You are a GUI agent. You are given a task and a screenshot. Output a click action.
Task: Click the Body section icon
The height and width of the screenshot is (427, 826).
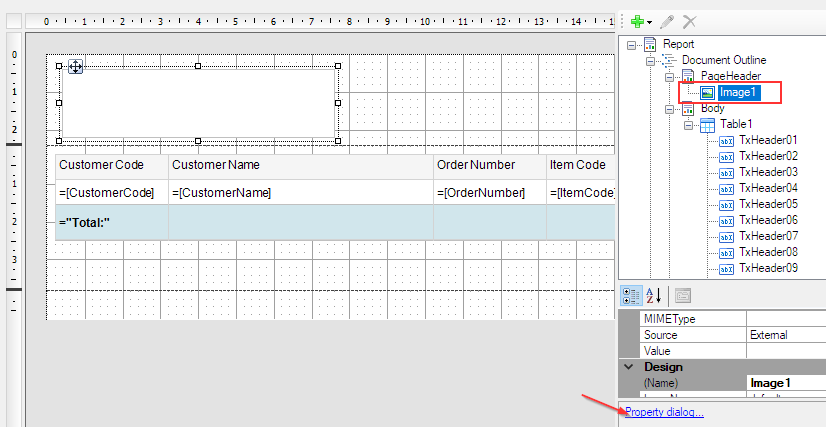pyautogui.click(x=689, y=108)
